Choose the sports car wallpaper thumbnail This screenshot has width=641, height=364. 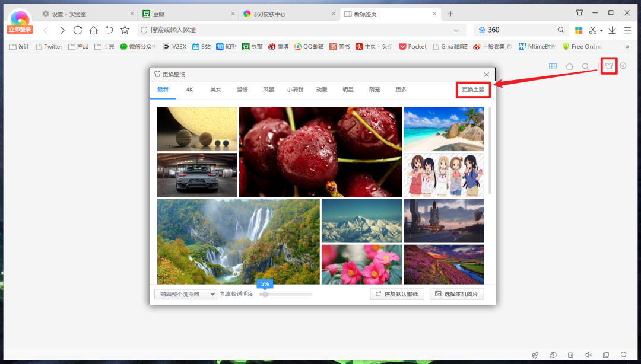[x=197, y=175]
